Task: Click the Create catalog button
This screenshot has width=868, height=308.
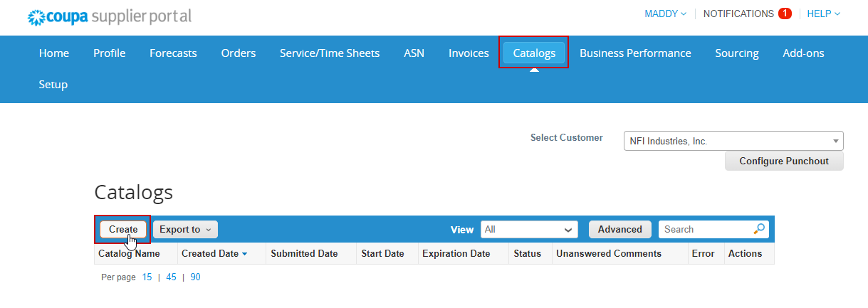Action: point(123,229)
